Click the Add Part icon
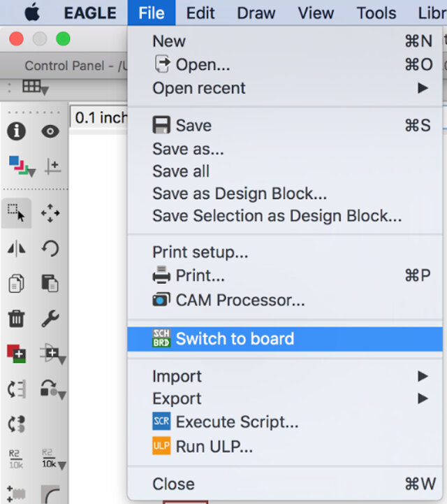The image size is (447, 504). (x=16, y=354)
